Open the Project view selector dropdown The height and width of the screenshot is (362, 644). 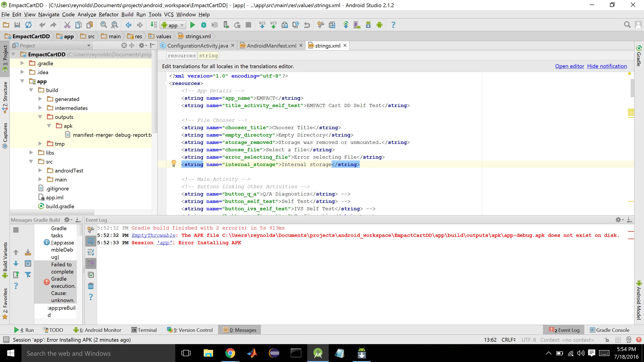[52, 45]
